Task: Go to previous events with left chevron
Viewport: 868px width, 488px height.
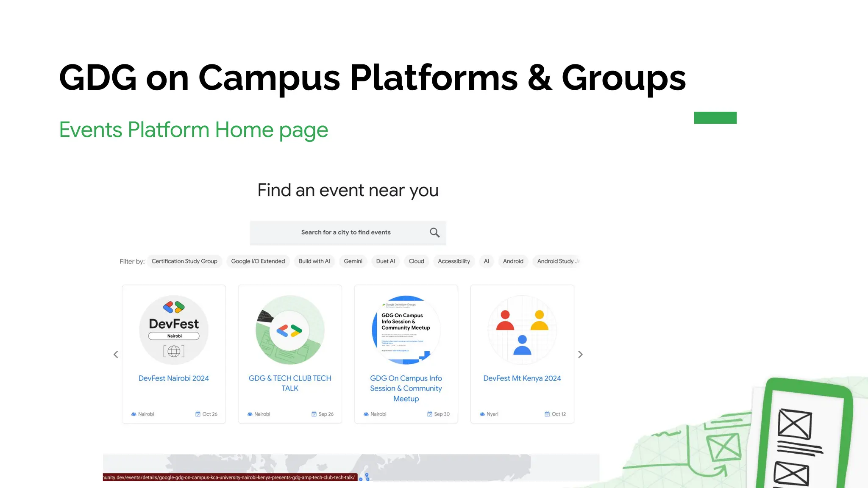Action: point(116,355)
